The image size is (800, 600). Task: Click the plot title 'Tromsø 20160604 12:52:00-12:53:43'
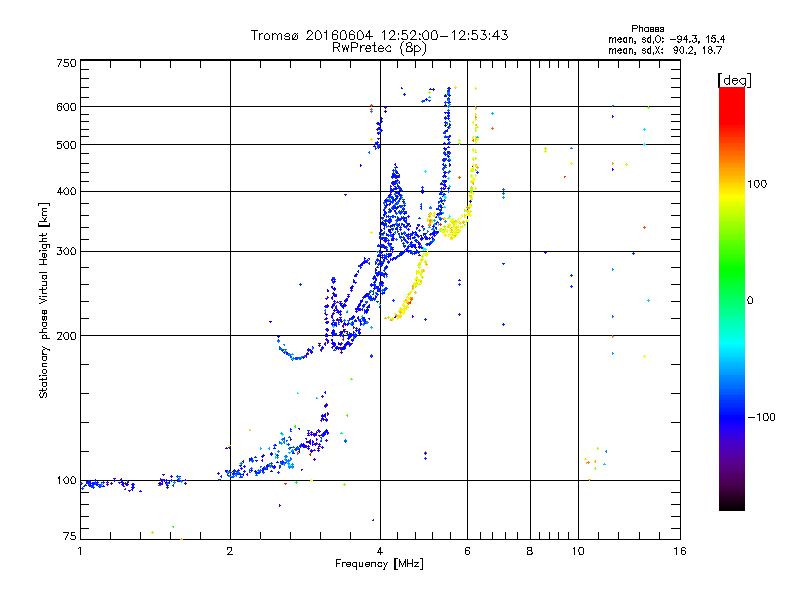click(x=379, y=35)
